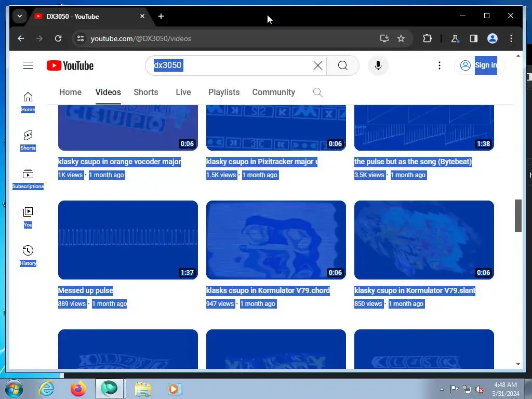This screenshot has height=399, width=532.
Task: Open Windows Explorer folder in taskbar
Action: click(x=143, y=389)
